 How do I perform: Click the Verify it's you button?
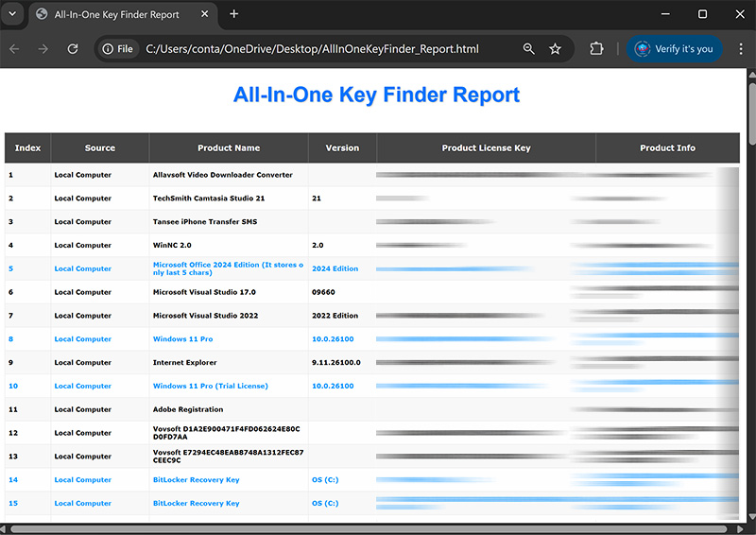click(x=674, y=49)
